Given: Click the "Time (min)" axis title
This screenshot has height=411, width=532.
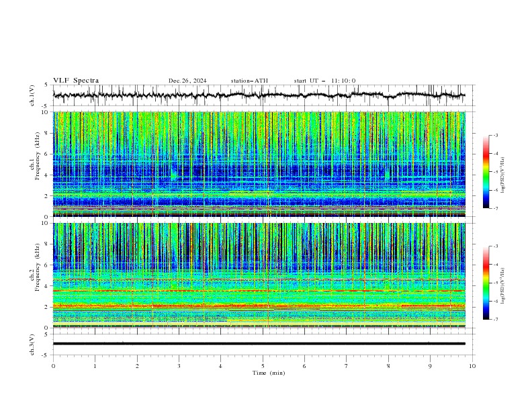Looking at the screenshot, I should pyautogui.click(x=269, y=373).
